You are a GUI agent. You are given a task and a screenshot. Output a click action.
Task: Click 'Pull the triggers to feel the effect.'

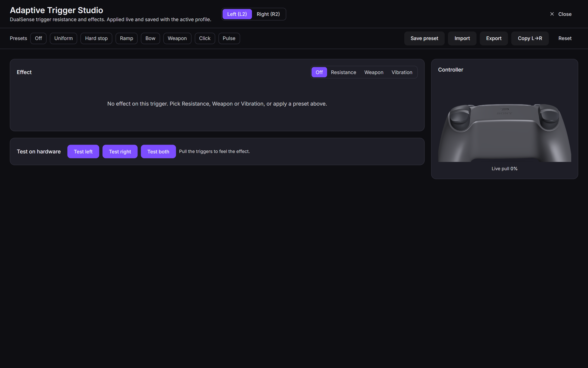215,151
